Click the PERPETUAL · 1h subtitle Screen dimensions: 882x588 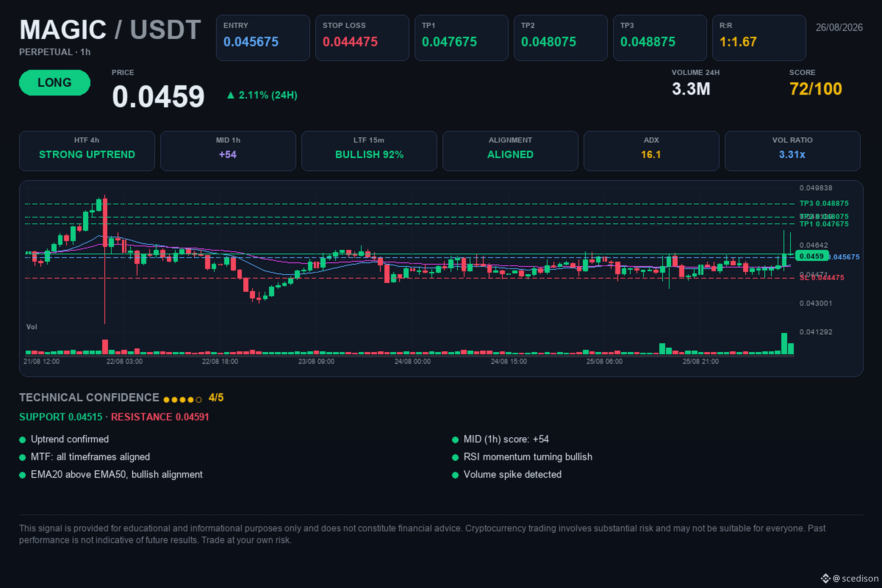(x=55, y=52)
